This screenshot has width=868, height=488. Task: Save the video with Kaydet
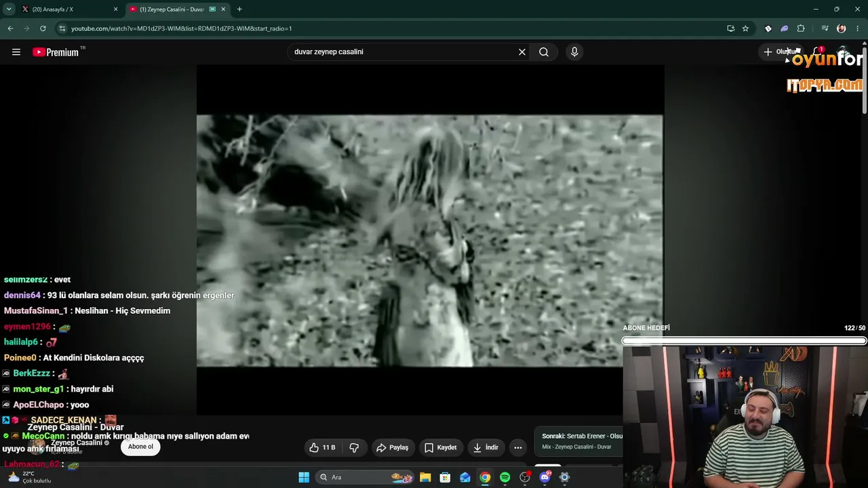pyautogui.click(x=441, y=447)
